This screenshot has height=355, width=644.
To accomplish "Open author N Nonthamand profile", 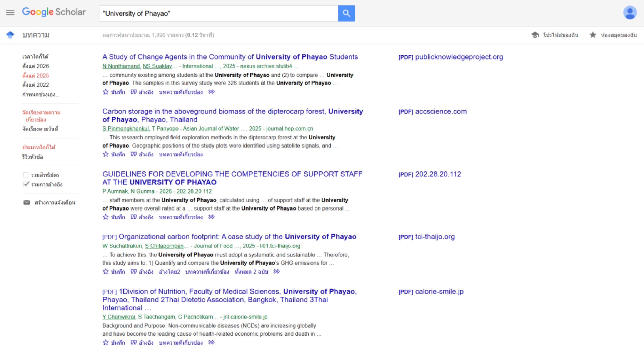I will click(121, 66).
